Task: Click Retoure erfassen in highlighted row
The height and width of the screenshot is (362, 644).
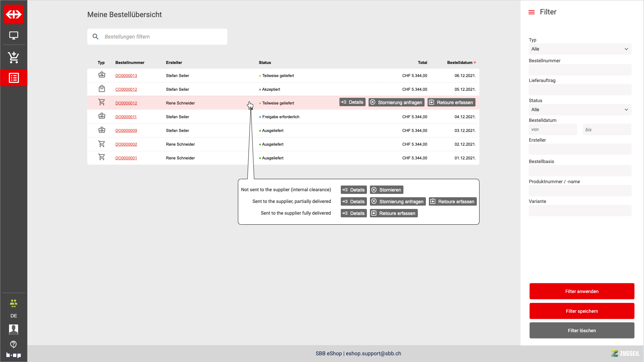Action: pyautogui.click(x=451, y=102)
